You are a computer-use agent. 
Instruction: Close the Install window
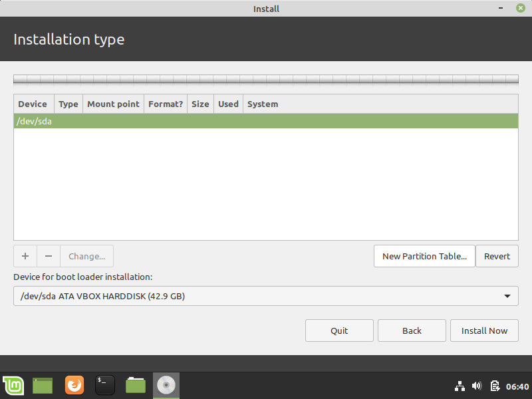click(521, 8)
